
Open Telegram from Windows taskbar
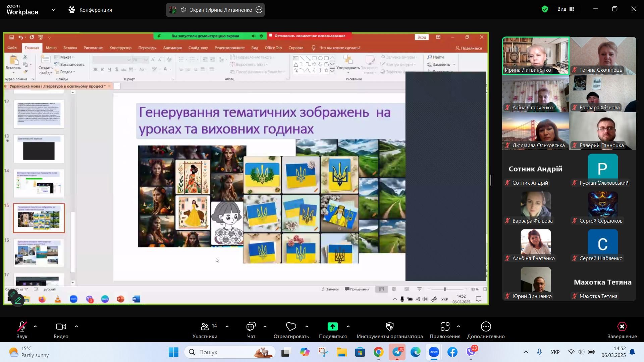397,352
